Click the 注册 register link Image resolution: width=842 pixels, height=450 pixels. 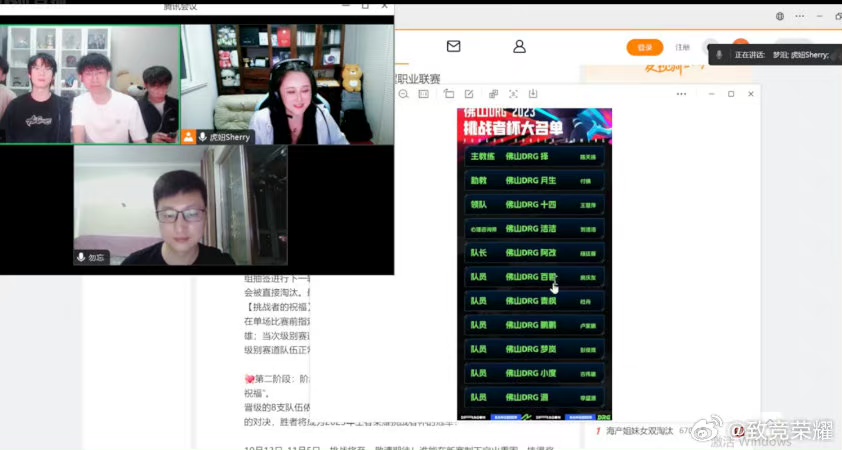coord(683,47)
